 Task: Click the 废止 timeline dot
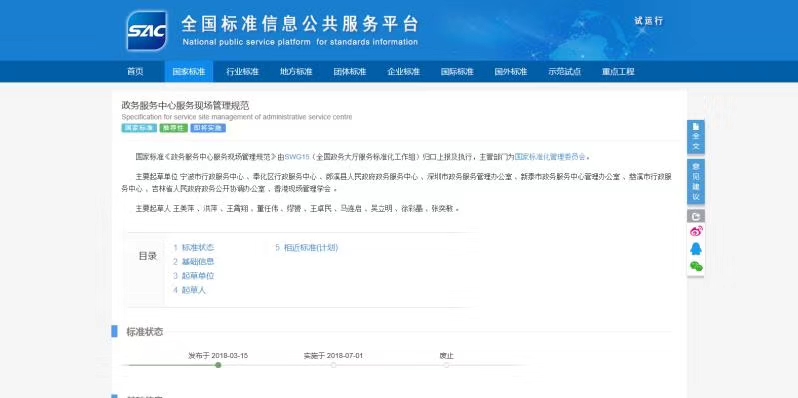(446, 365)
